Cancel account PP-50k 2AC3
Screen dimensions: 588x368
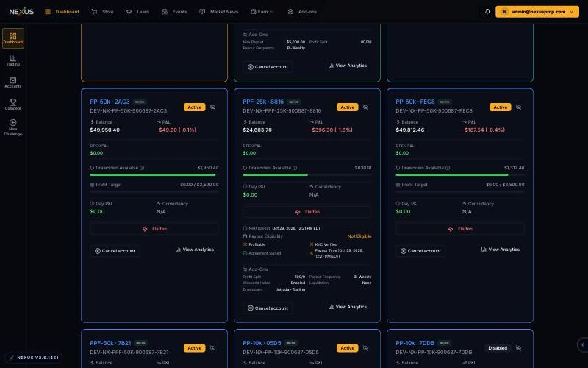point(115,251)
